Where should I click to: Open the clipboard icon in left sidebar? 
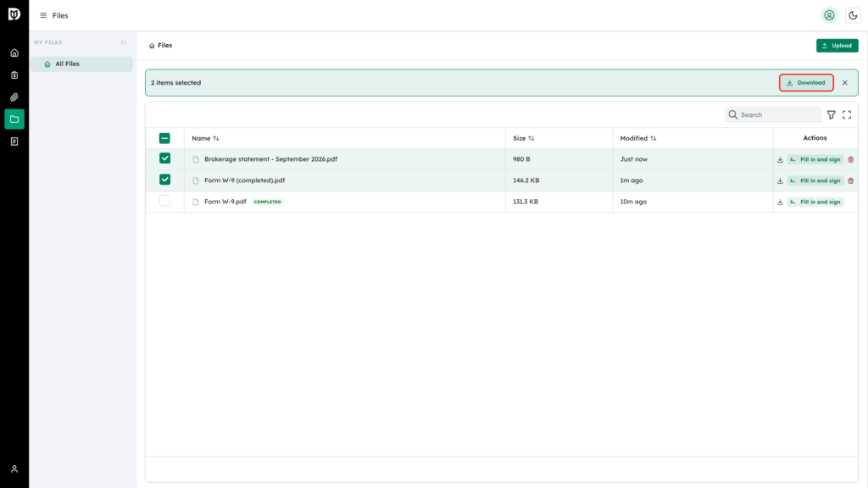coord(14,75)
